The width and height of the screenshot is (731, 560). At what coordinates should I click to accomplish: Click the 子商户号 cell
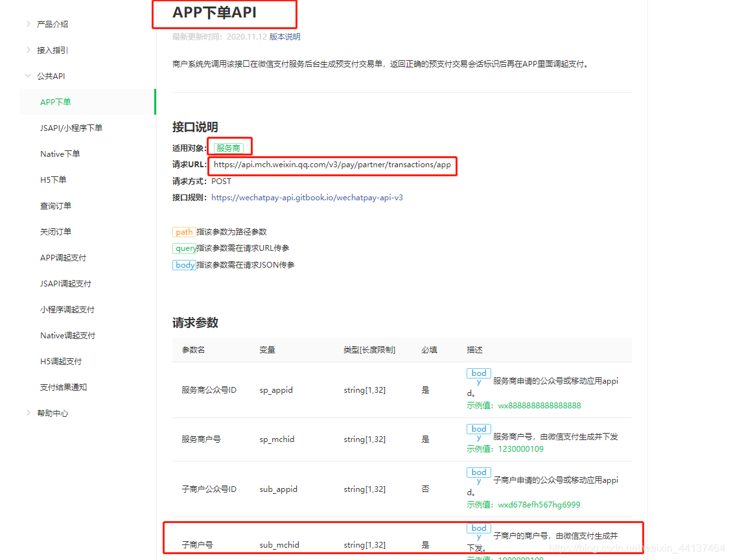coord(197,544)
